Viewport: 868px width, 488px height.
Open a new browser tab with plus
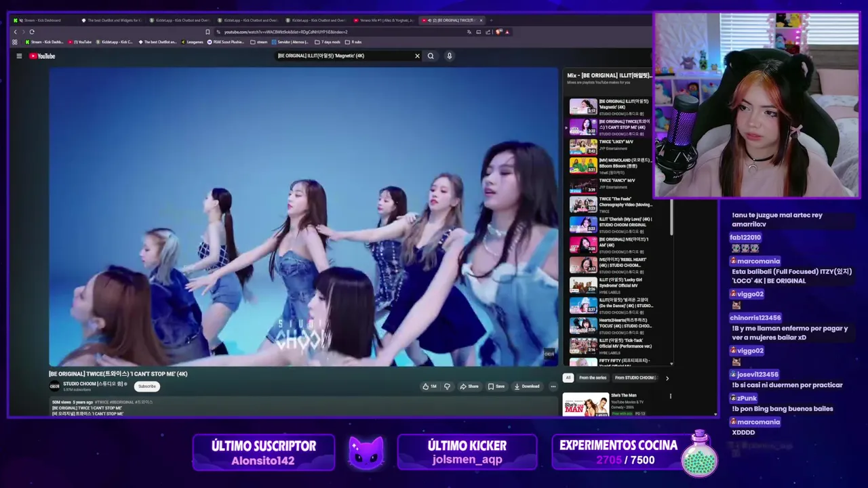click(491, 20)
